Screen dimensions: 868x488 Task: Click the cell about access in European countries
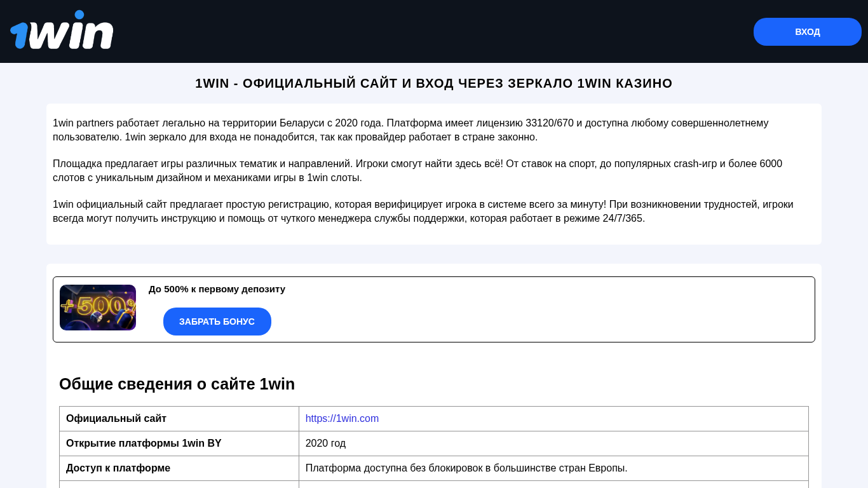[x=466, y=468]
